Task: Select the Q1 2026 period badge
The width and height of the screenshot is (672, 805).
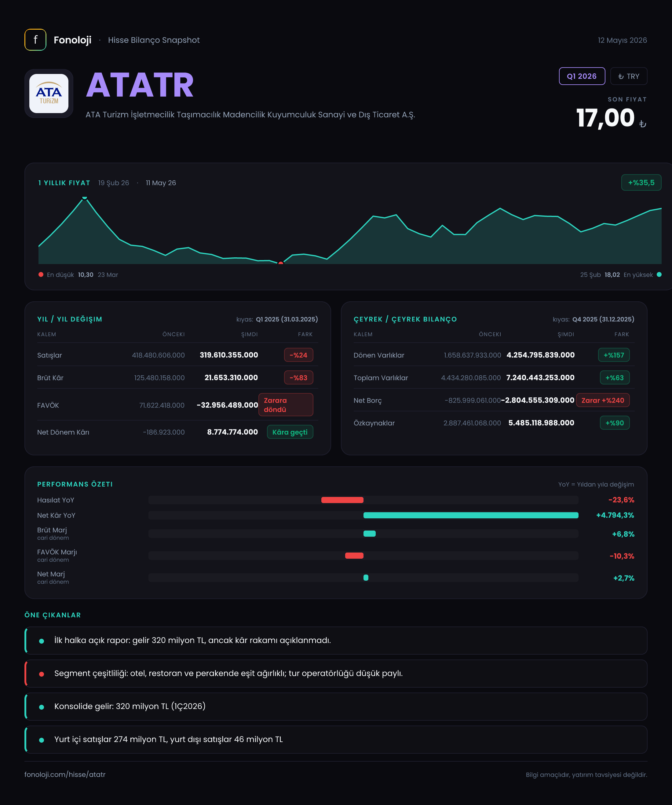Action: (x=582, y=76)
